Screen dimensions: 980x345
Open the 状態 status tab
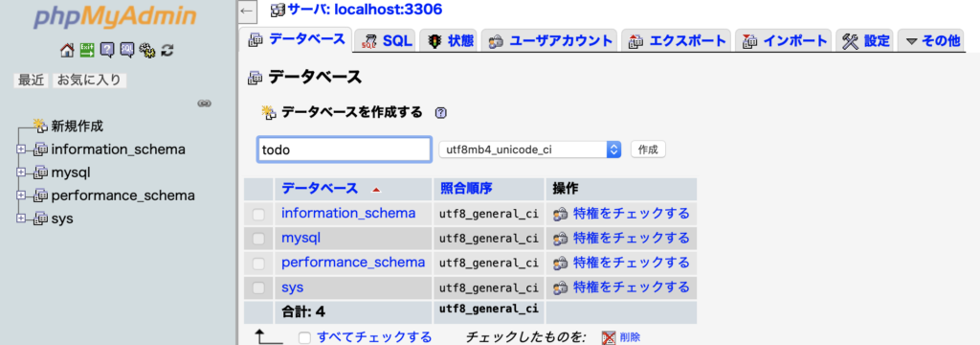click(450, 41)
